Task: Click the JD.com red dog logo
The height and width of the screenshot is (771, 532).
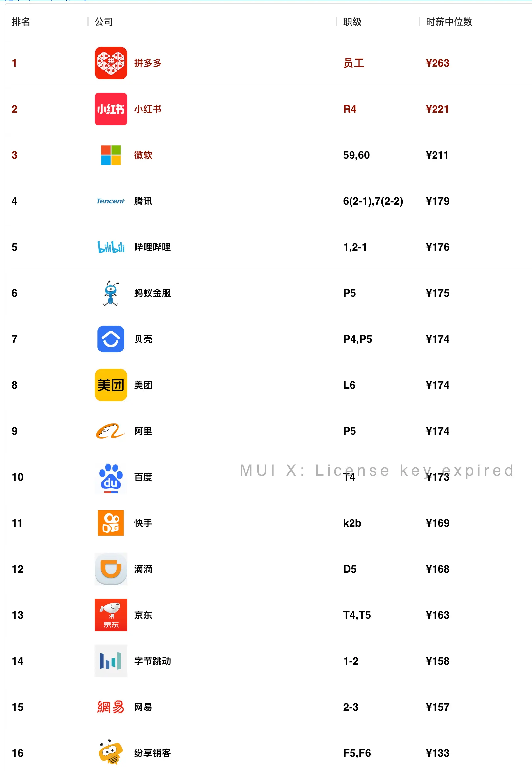Action: pos(111,615)
